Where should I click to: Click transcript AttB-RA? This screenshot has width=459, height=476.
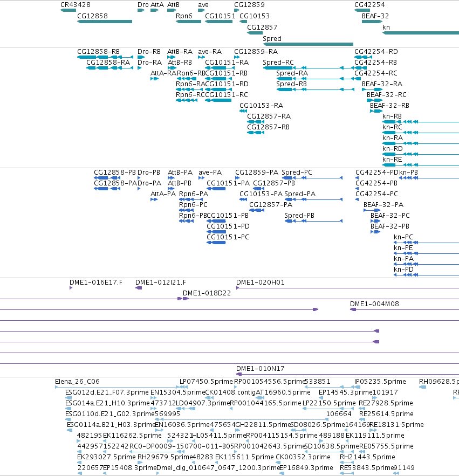point(180,52)
